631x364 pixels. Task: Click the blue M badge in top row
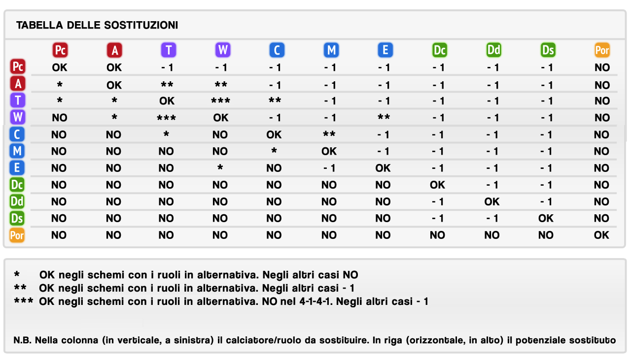(x=331, y=50)
